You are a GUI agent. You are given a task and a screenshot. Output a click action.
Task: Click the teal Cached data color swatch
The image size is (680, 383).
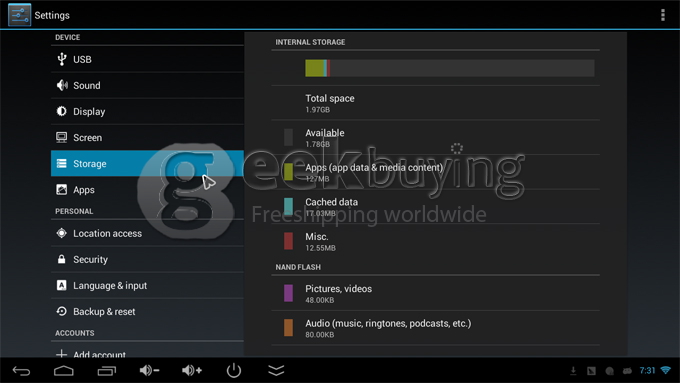pos(288,206)
